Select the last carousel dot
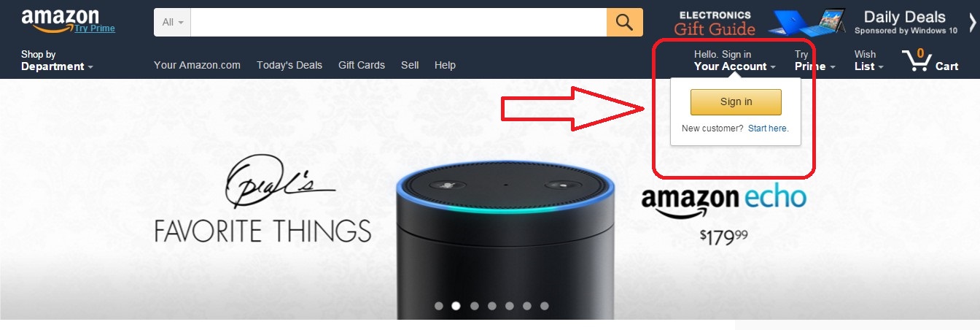The width and height of the screenshot is (980, 330). pos(545,306)
